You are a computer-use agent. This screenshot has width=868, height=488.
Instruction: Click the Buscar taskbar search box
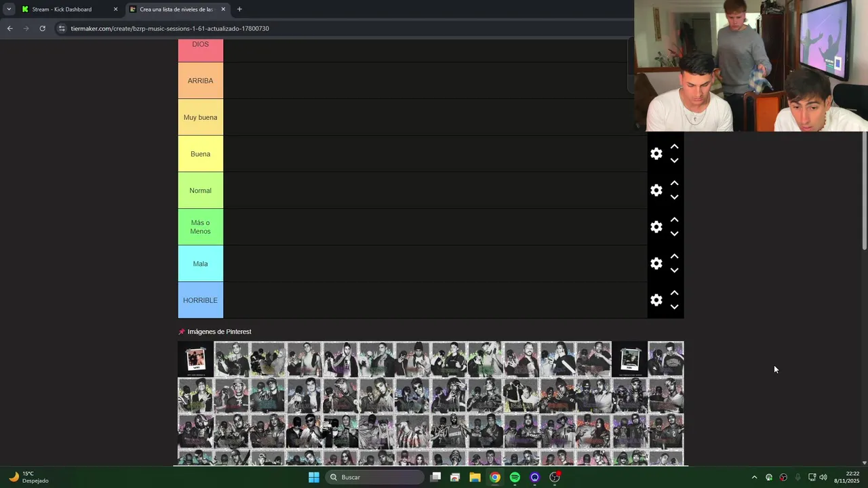[x=375, y=477]
